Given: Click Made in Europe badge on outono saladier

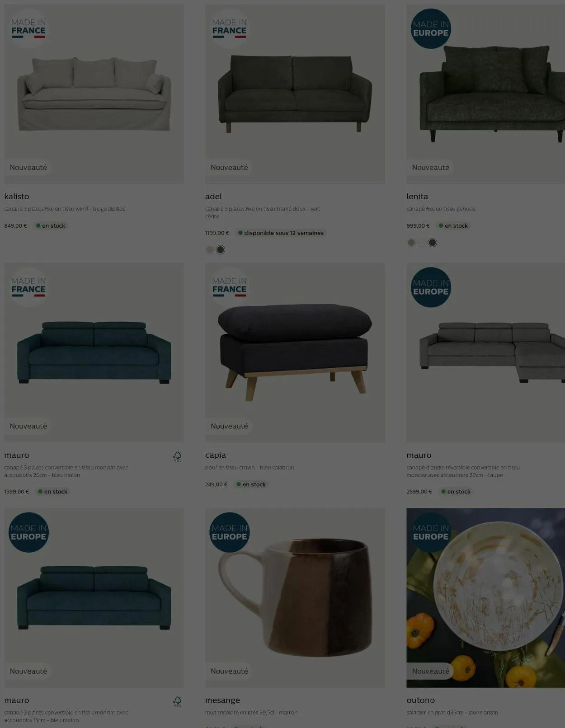Looking at the screenshot, I should 431,532.
